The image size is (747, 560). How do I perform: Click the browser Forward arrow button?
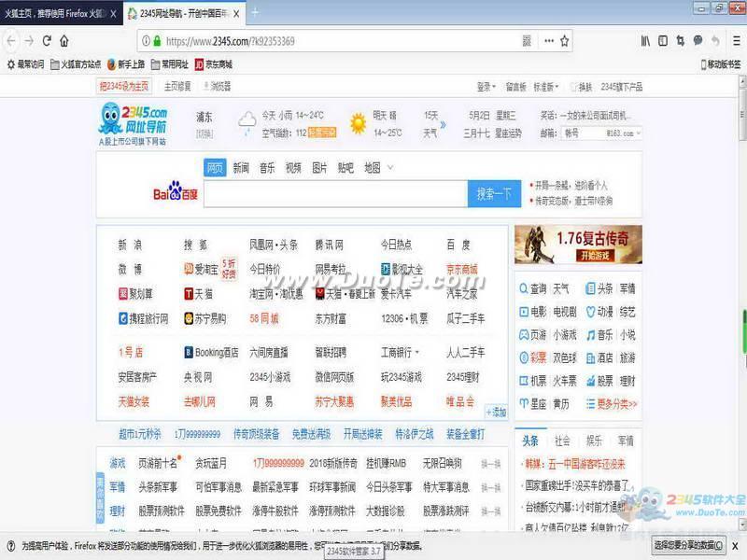(x=29, y=41)
